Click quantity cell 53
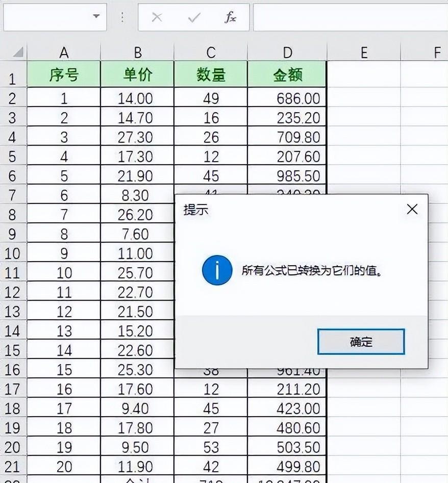448x483 pixels. [211, 447]
